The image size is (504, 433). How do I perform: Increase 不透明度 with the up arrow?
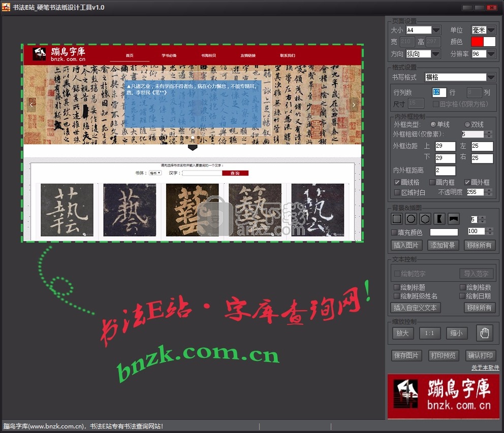click(x=489, y=190)
